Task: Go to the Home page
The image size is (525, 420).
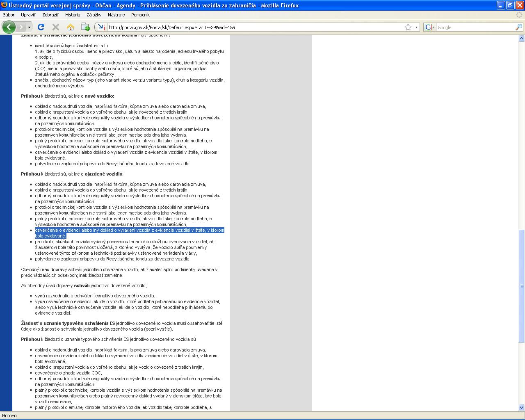Action: pyautogui.click(x=71, y=27)
